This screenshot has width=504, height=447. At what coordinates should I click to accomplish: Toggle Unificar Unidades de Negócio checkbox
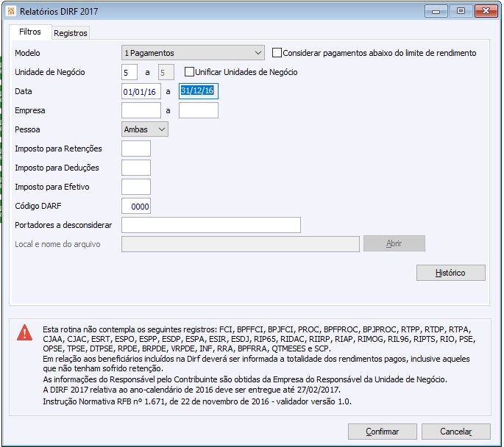[x=189, y=71]
